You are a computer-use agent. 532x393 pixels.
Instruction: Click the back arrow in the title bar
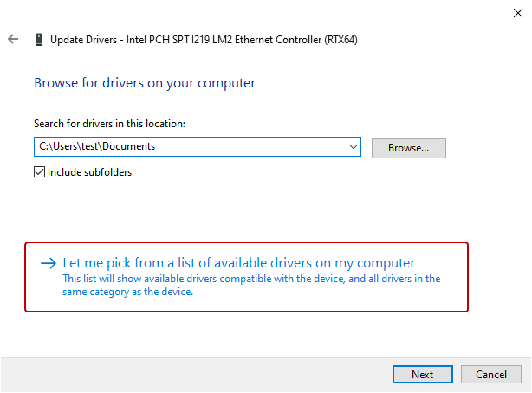point(13,39)
